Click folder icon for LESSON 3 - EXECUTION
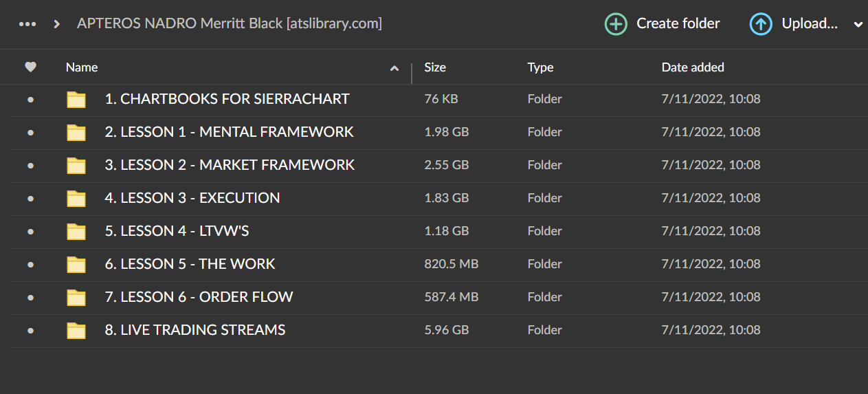Image resolution: width=868 pixels, height=394 pixels. pos(76,198)
